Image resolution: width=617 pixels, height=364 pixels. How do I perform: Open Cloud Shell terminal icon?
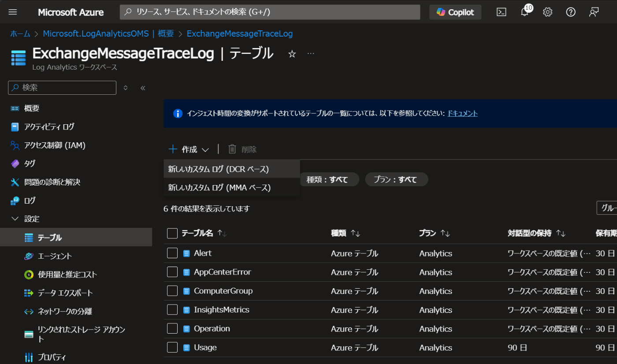tap(502, 12)
